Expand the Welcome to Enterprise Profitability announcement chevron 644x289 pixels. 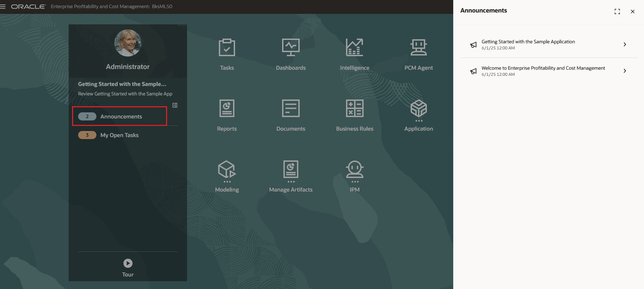pyautogui.click(x=625, y=71)
